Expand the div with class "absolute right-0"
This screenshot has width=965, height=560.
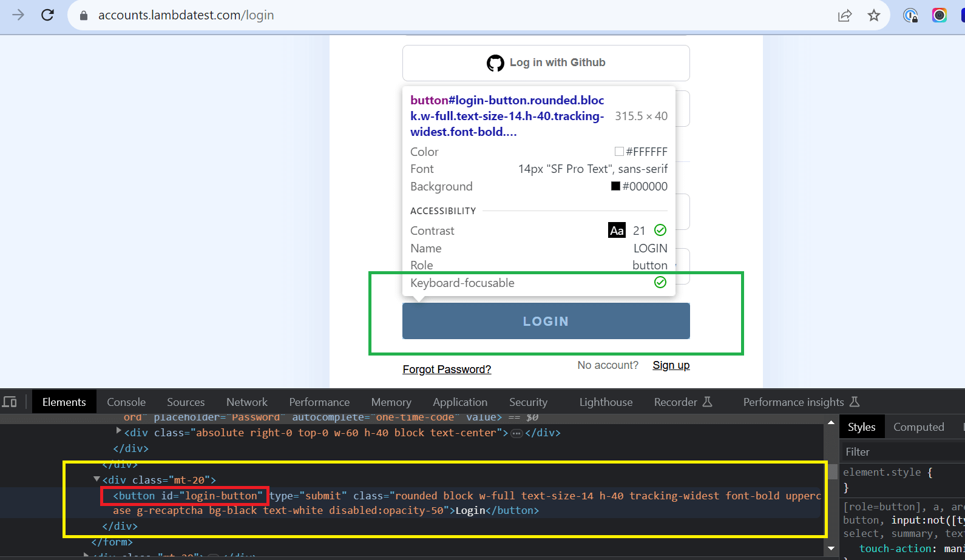coord(119,431)
